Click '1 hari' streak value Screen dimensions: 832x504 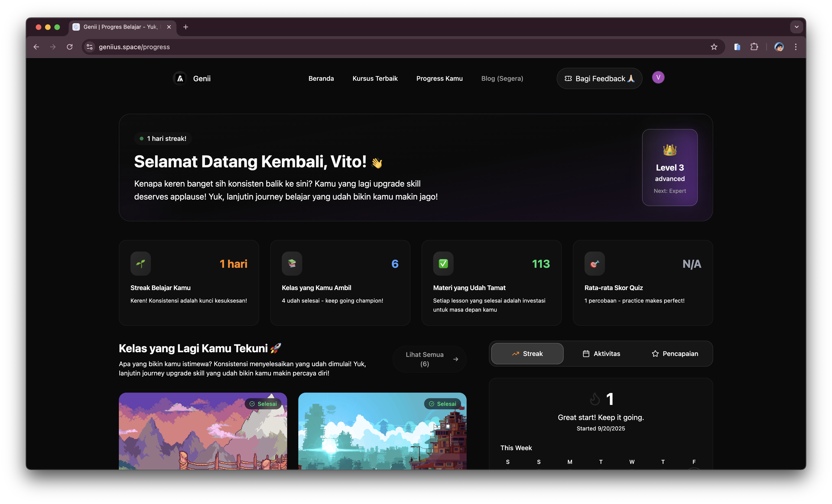click(233, 264)
